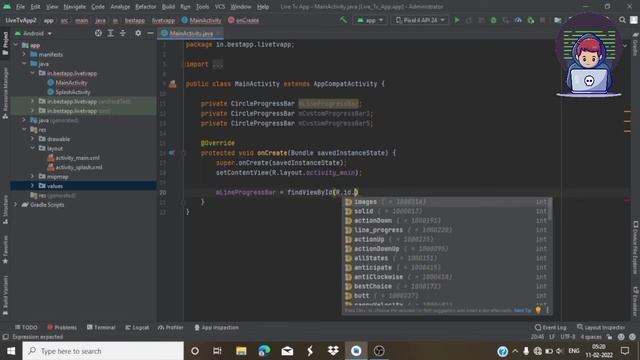Open the VCS menu
640x360 pixels.
coord(220,7)
